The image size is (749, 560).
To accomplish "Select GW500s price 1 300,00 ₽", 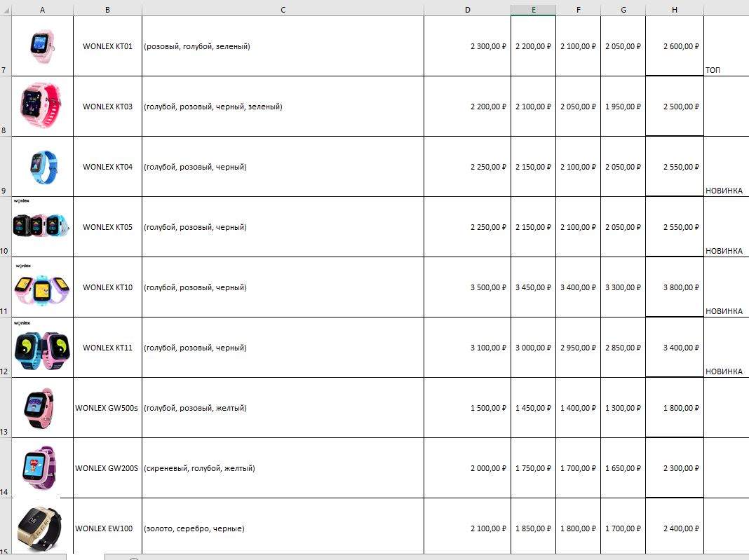I will pyautogui.click(x=623, y=408).
